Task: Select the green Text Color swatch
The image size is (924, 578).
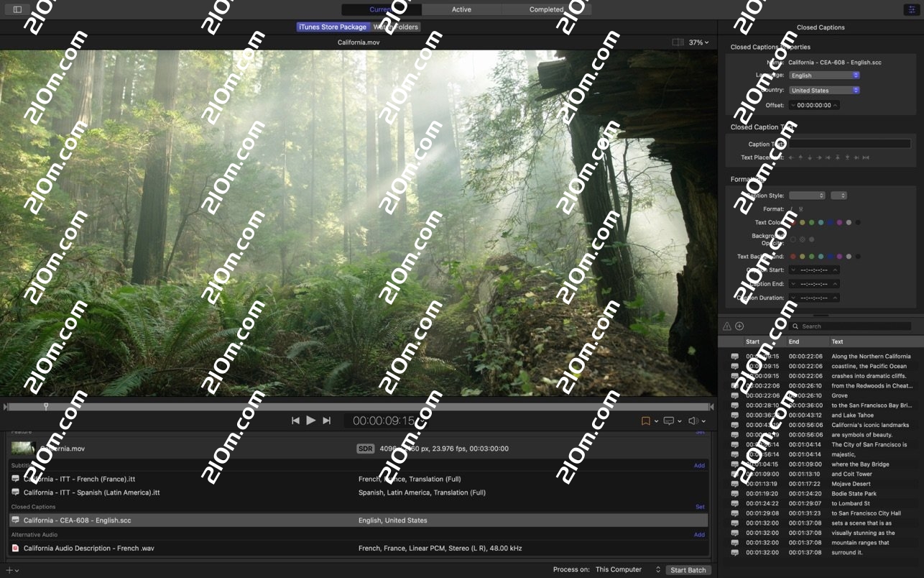Action: click(x=812, y=223)
